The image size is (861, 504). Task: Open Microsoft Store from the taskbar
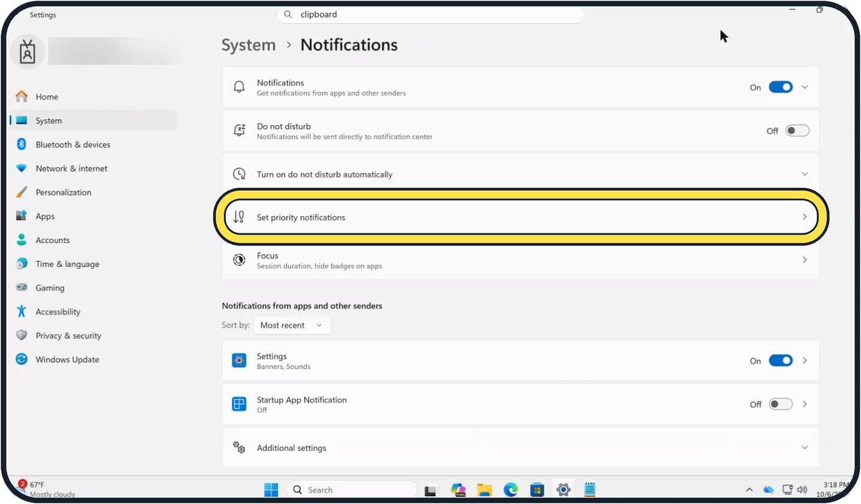click(x=537, y=490)
